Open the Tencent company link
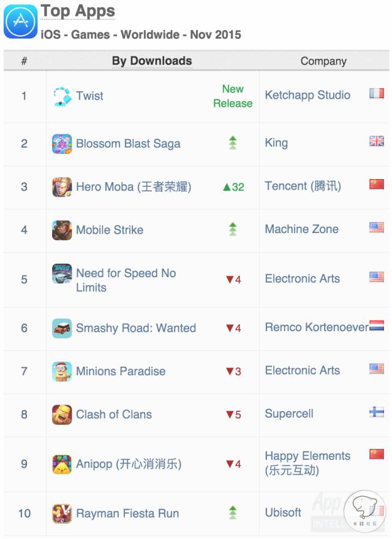 click(x=303, y=186)
